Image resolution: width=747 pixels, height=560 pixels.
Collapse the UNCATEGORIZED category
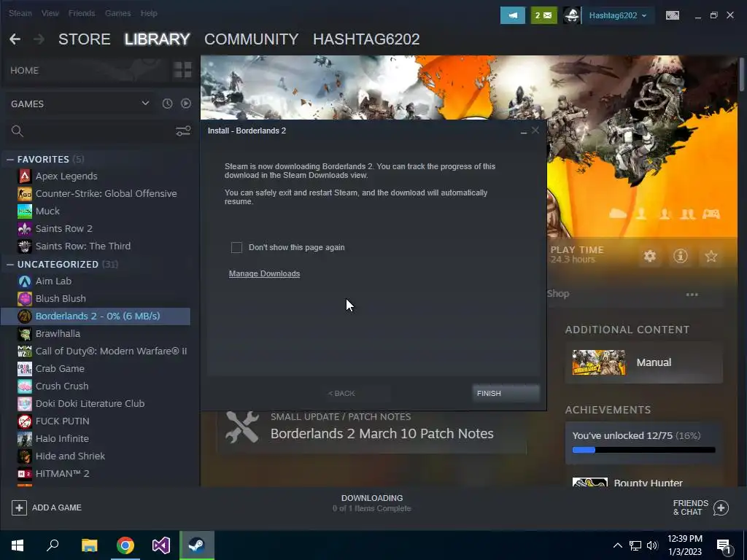point(10,264)
